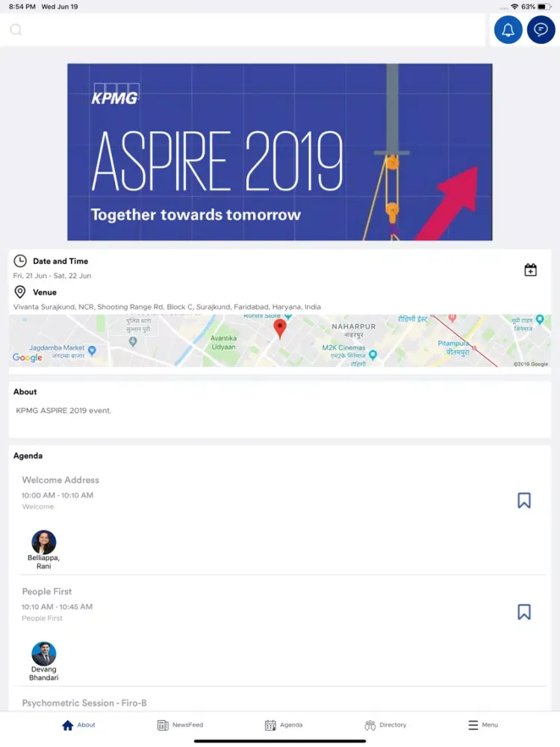Open the notifications bell
This screenshot has width=560, height=747.
point(508,30)
